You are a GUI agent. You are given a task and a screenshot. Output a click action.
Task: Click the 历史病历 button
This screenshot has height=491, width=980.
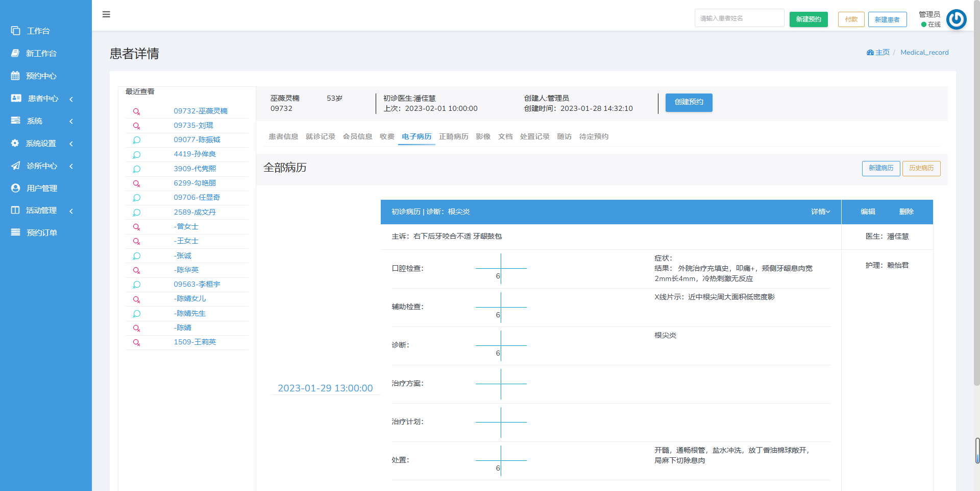pos(921,168)
